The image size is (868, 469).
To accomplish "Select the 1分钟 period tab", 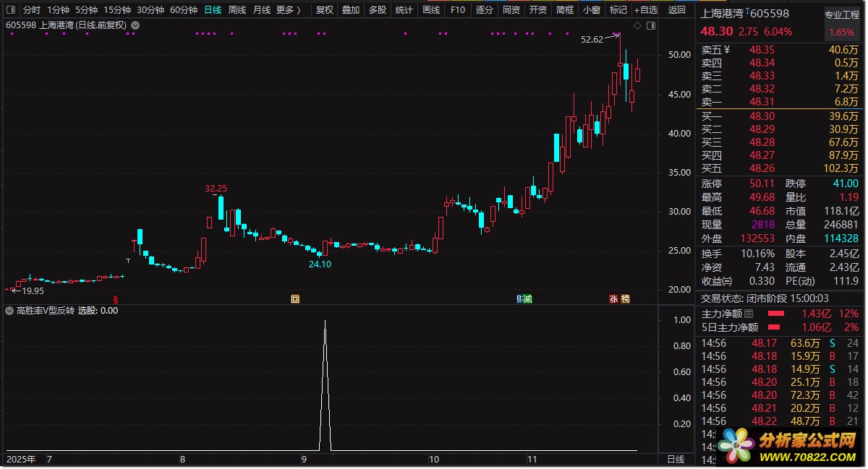I will (58, 10).
